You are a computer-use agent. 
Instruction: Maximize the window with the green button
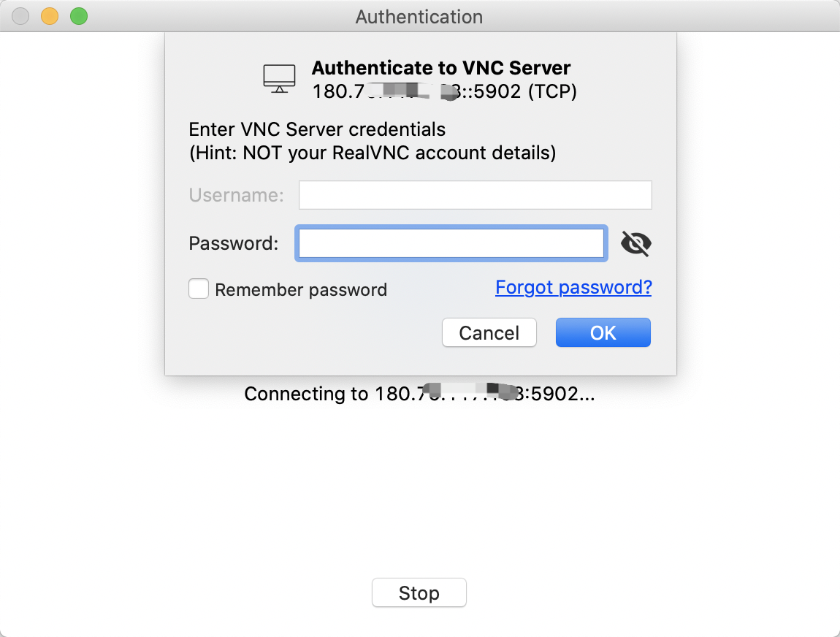79,16
